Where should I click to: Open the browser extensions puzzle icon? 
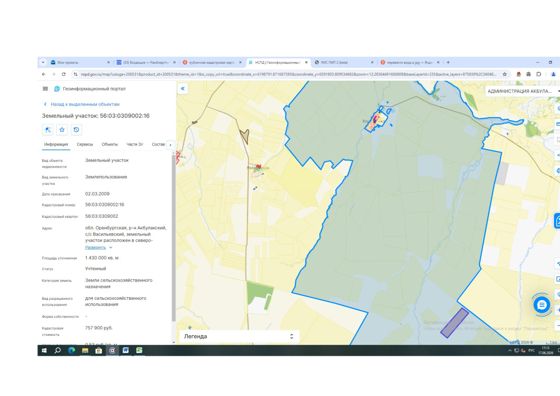coord(539,74)
